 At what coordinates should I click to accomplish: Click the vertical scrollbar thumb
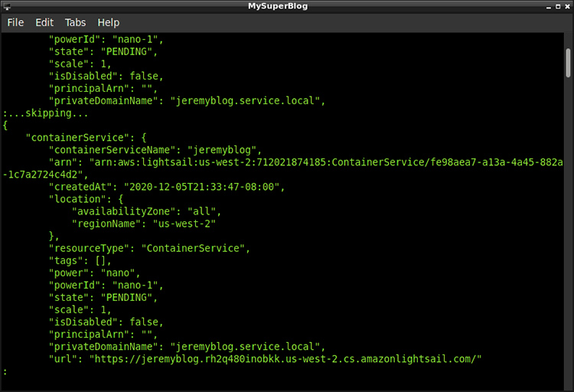(x=568, y=63)
